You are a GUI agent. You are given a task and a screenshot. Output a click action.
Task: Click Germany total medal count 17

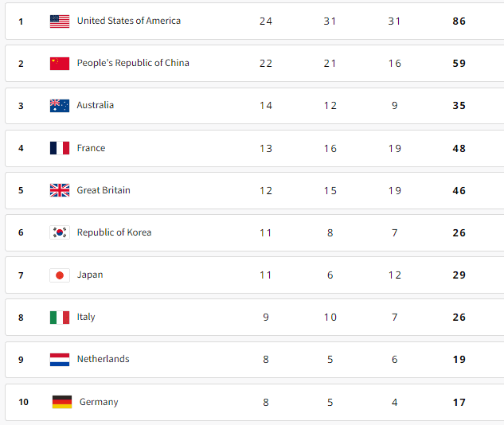pos(459,402)
